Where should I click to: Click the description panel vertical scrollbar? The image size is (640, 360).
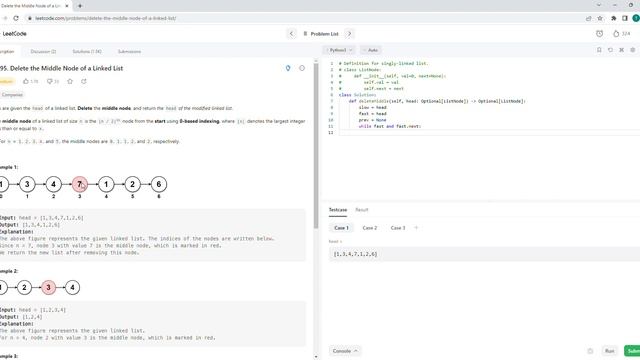coord(316,147)
